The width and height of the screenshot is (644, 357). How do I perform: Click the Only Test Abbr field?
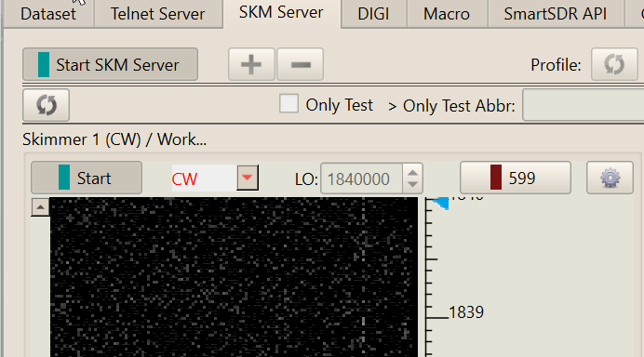584,105
